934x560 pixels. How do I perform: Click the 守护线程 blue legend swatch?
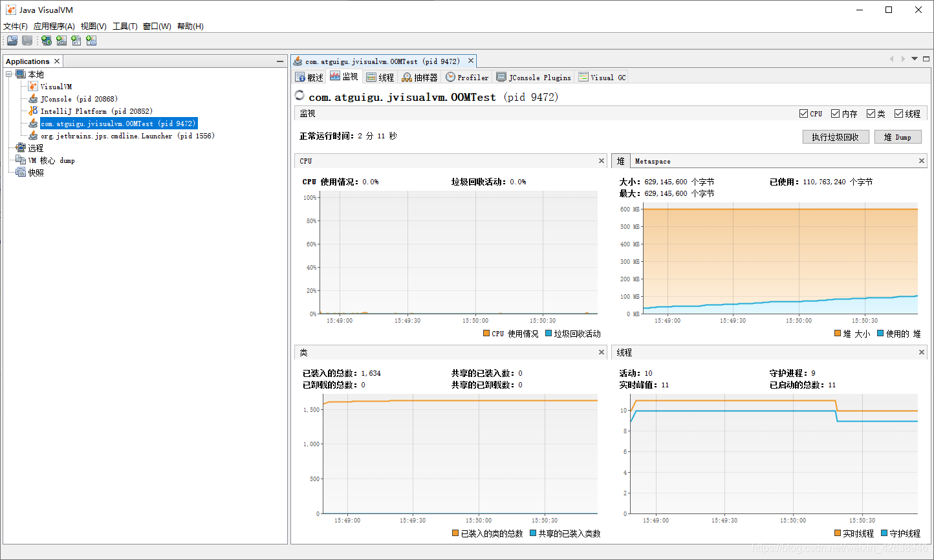pos(884,533)
